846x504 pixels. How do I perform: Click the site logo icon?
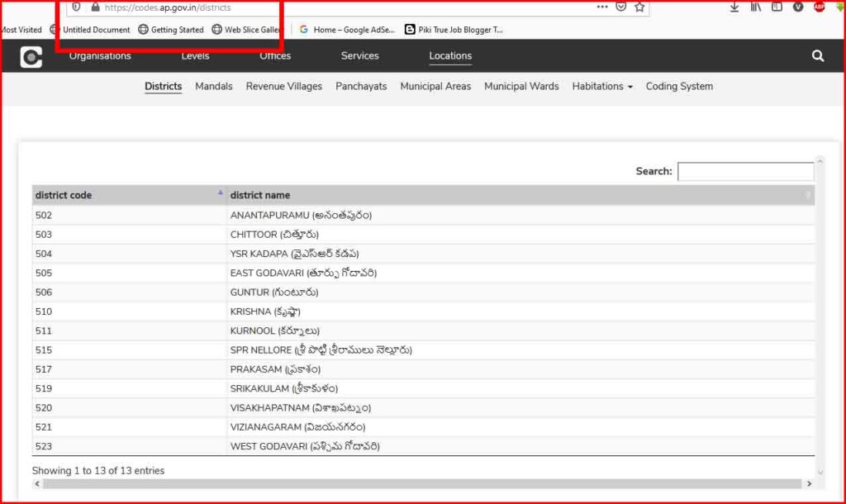31,57
